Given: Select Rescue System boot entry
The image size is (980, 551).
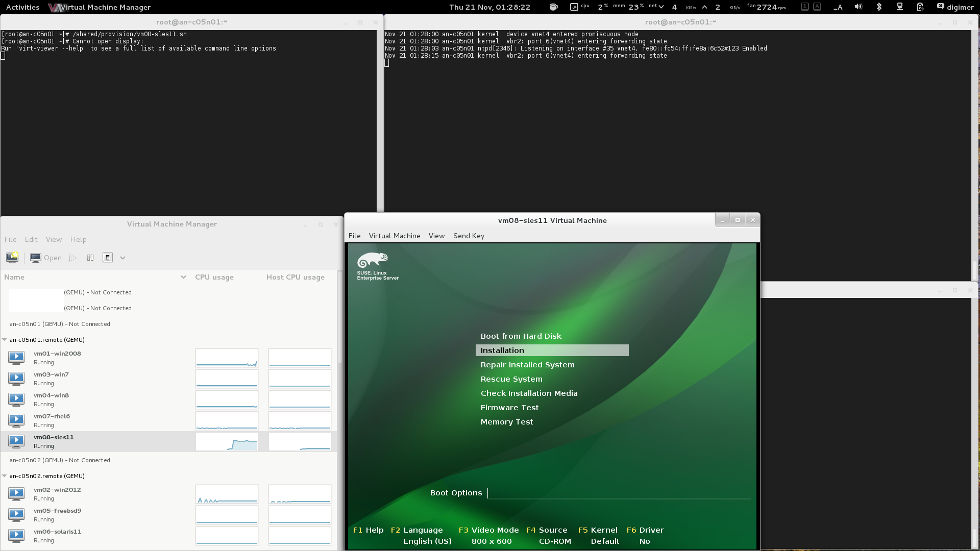Looking at the screenshot, I should 511,379.
